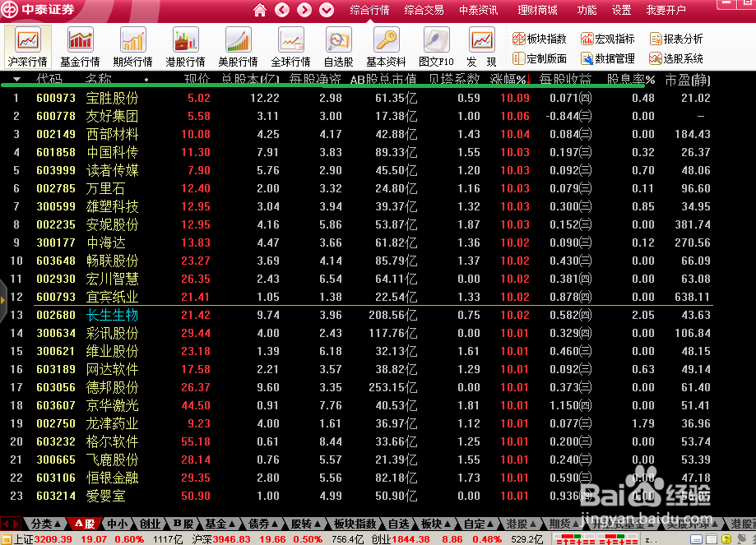Go back with the left arrow icon
This screenshot has height=545, width=756.
coord(282,10)
